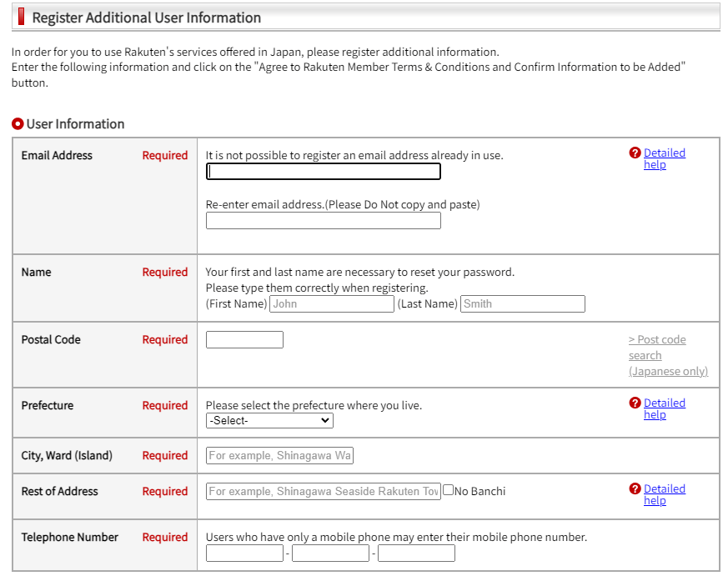Image resolution: width=728 pixels, height=581 pixels.
Task: Expand the Prefecture -Select- dropdown
Action: click(x=269, y=420)
